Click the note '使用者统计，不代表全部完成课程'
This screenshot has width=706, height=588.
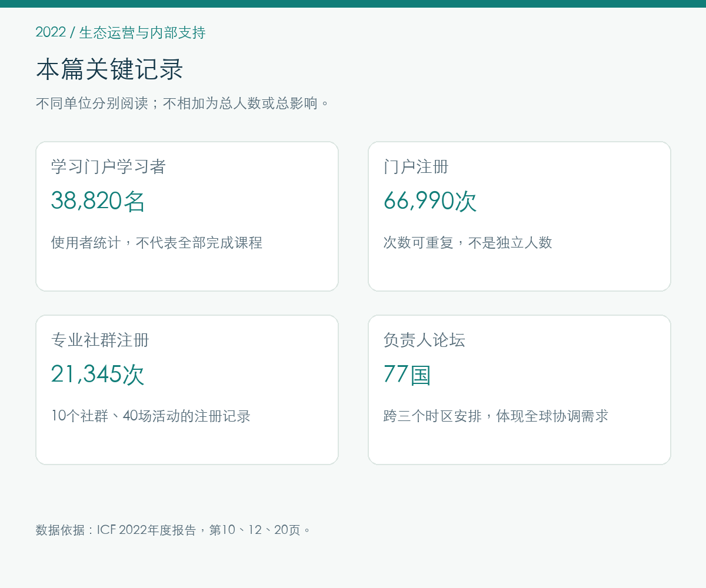point(156,242)
